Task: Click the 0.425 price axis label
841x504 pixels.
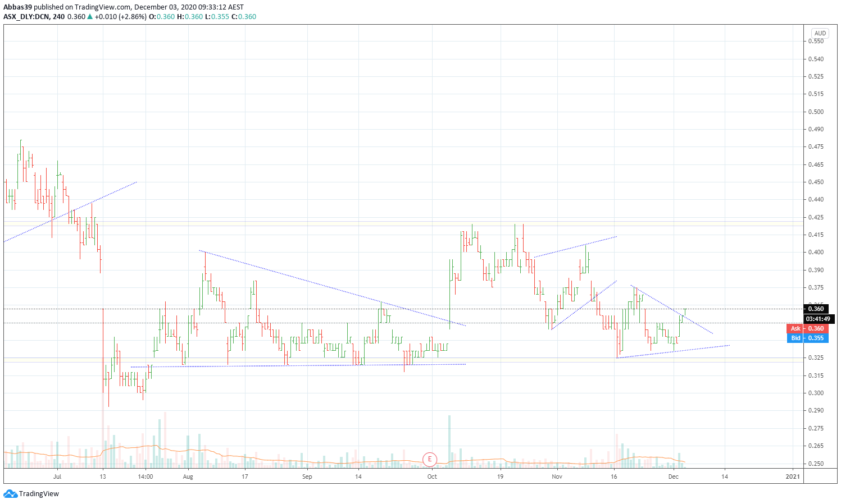Action: click(816, 217)
